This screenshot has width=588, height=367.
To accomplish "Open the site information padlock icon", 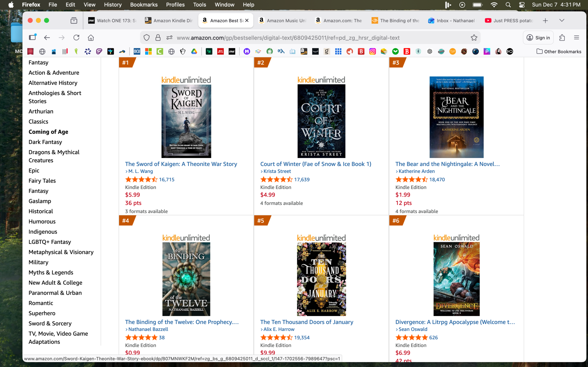I will 158,38.
